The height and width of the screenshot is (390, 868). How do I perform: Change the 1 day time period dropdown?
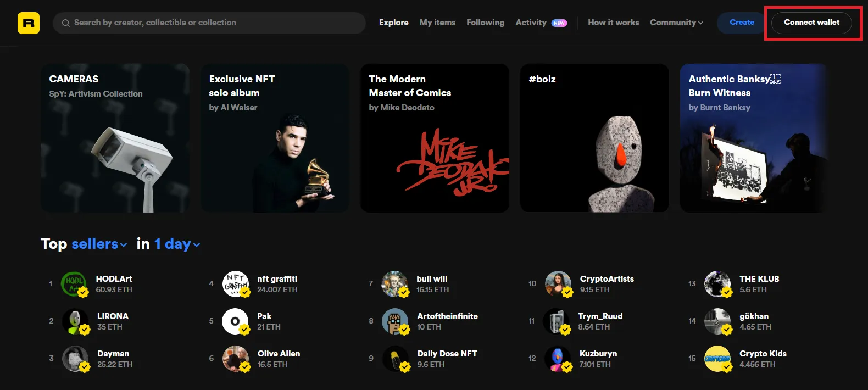pos(177,244)
